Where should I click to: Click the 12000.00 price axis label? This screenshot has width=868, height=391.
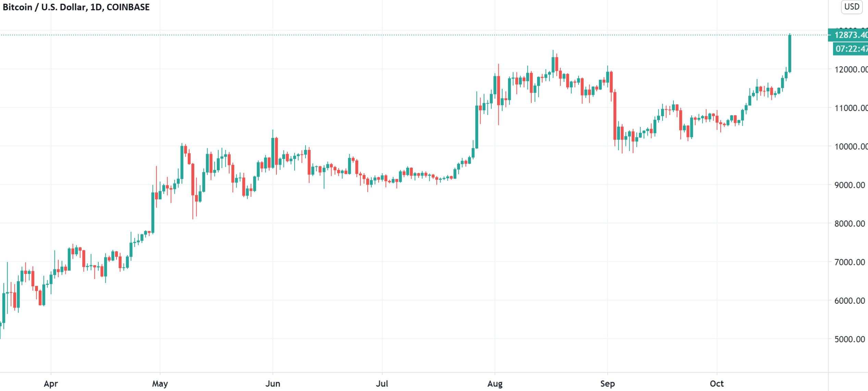coord(851,70)
